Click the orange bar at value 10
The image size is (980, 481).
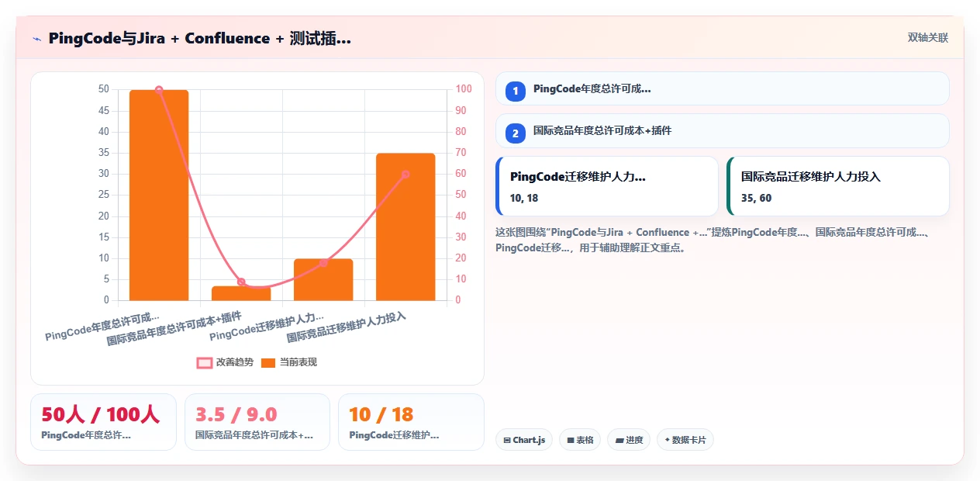(x=323, y=279)
